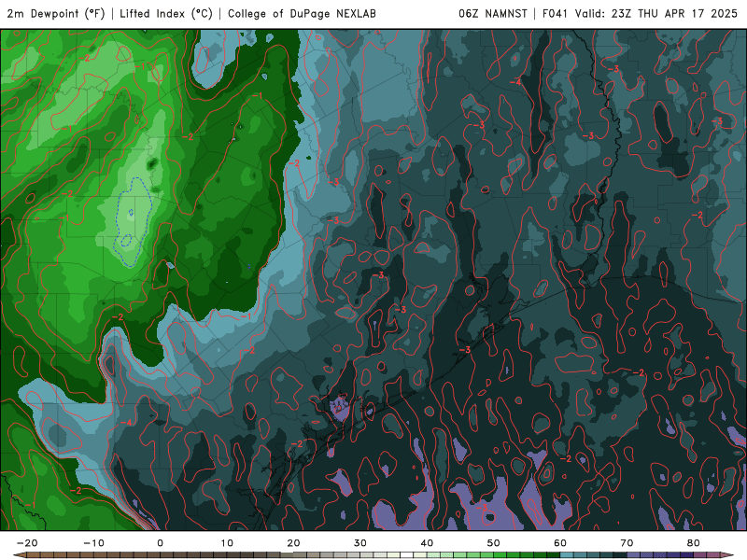Click the "College of DuPage NEXLAB" label
The image size is (747, 560).
click(x=302, y=13)
